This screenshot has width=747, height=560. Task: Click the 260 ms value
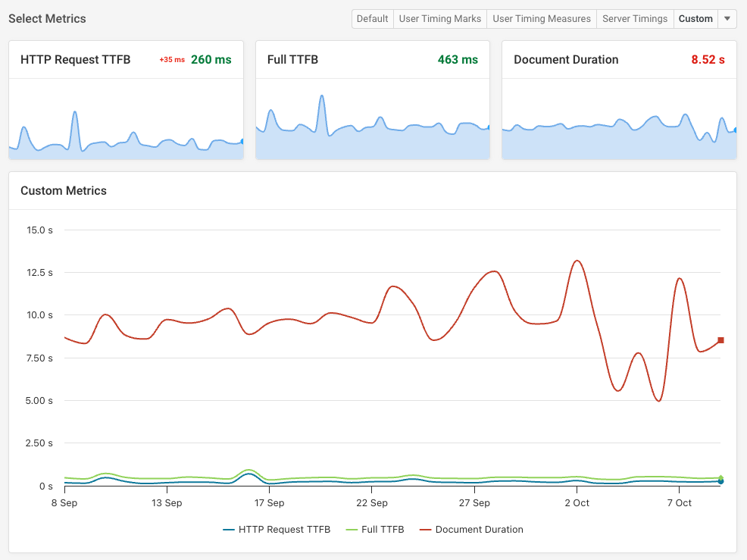point(211,60)
